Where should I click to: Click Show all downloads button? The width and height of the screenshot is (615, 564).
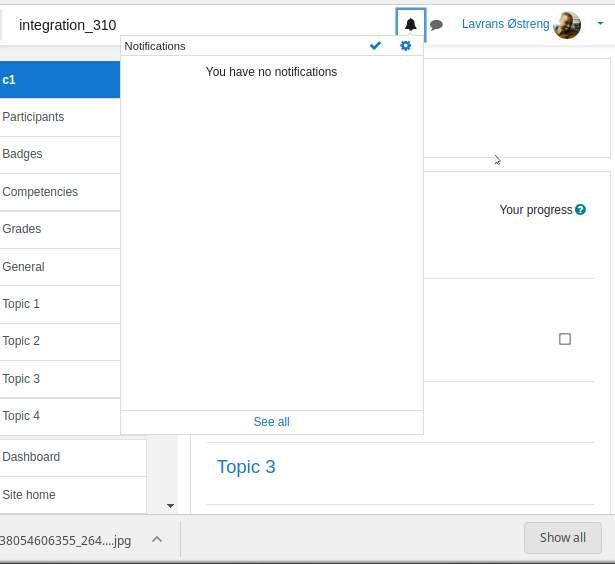563,538
